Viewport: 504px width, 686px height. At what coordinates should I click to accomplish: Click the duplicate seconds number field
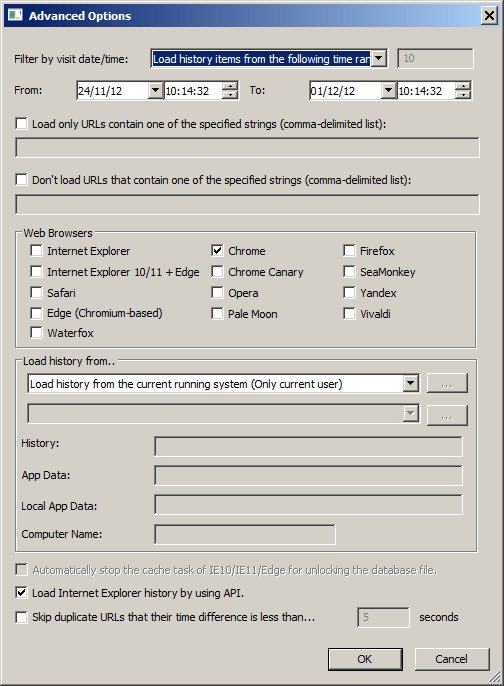coord(383,617)
